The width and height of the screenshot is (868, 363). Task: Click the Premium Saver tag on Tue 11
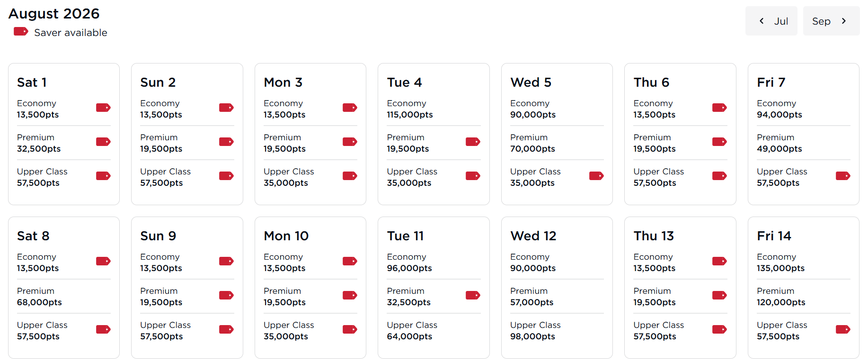point(473,295)
